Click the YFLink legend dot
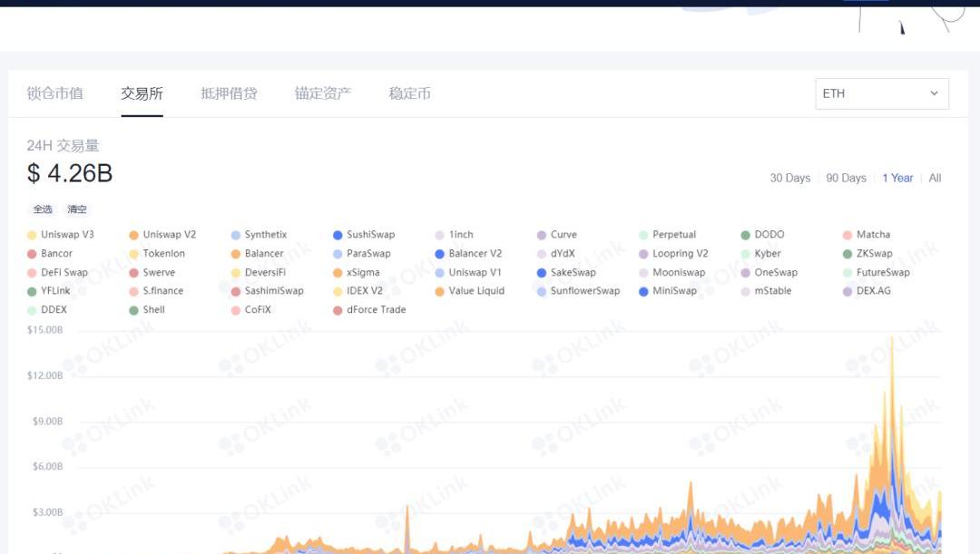 coord(32,292)
